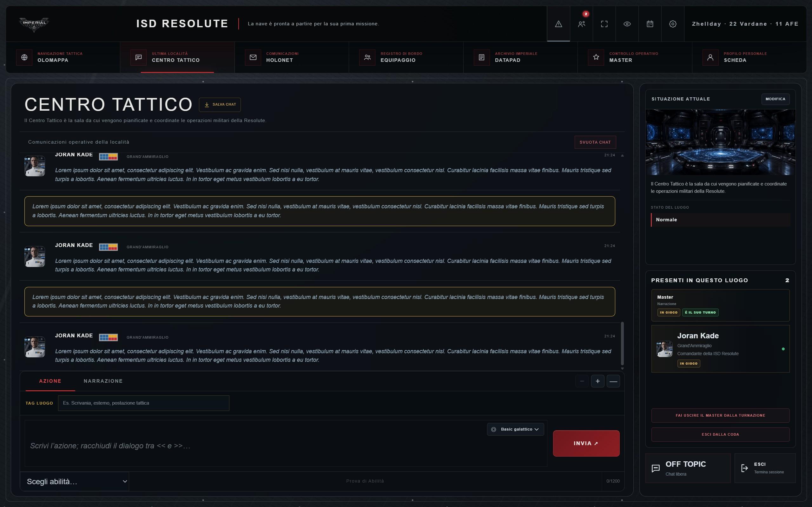Open settings gear icon in header
This screenshot has width=812, height=507.
click(673, 24)
